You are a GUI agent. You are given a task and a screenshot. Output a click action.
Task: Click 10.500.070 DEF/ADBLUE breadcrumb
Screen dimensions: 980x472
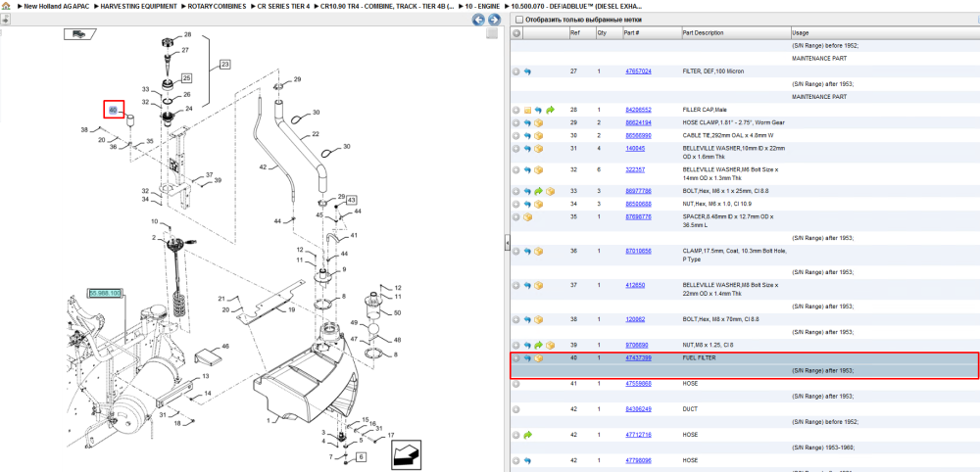pos(578,6)
